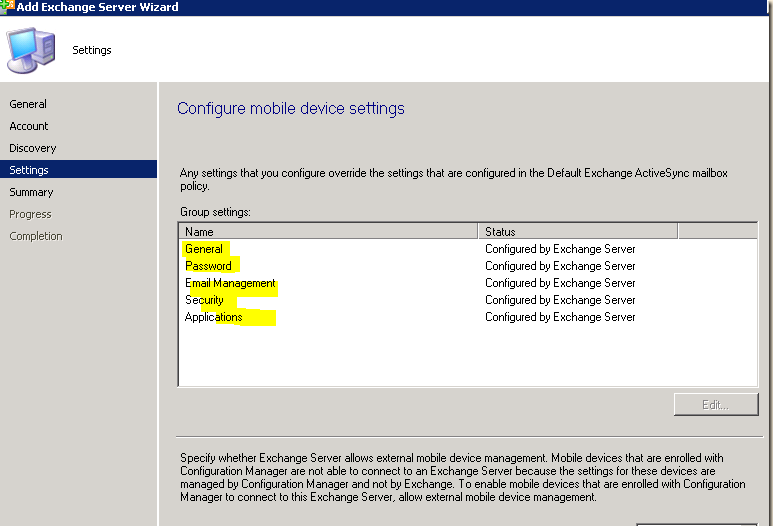The height and width of the screenshot is (526, 773).
Task: Select the Completion step
Action: tap(36, 236)
